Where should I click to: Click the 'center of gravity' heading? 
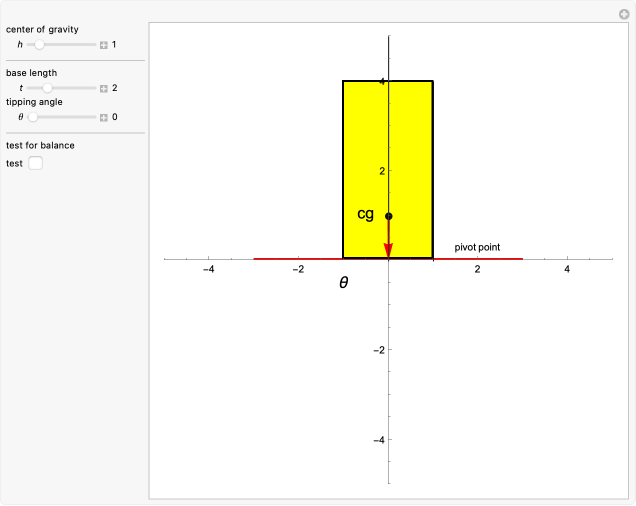(42, 28)
